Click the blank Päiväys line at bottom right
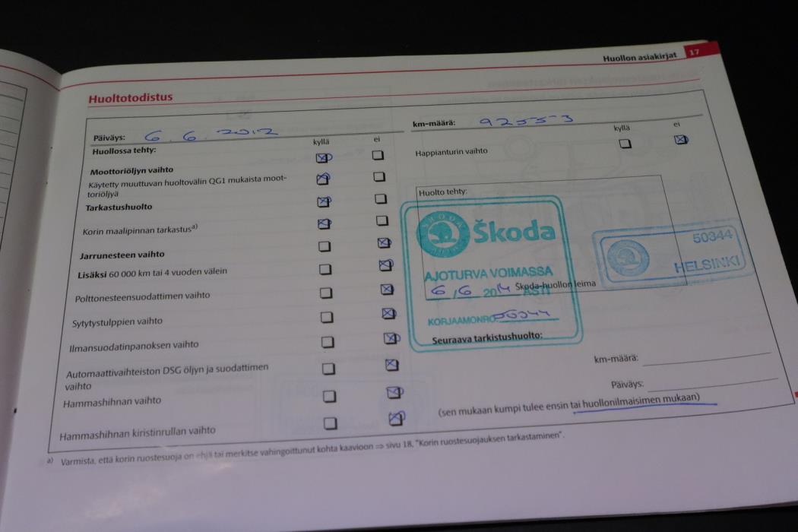This screenshot has width=798, height=532. point(712,384)
